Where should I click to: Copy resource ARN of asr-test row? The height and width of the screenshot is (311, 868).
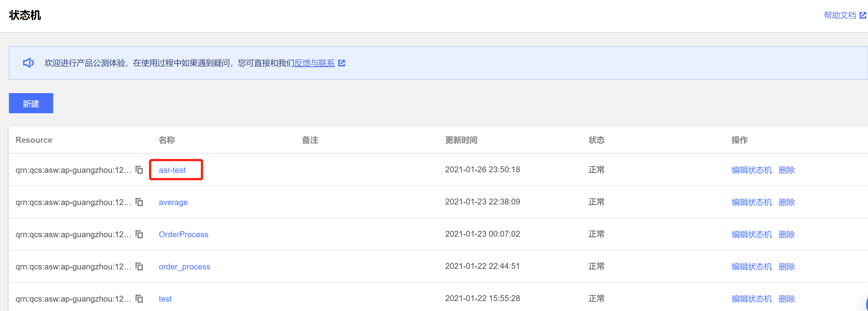[x=139, y=170]
